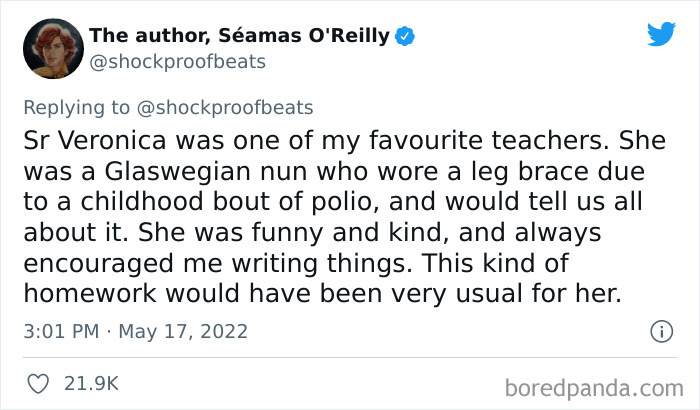The image size is (700, 410).
Task: Open the tweet info icon
Action: pyautogui.click(x=660, y=330)
